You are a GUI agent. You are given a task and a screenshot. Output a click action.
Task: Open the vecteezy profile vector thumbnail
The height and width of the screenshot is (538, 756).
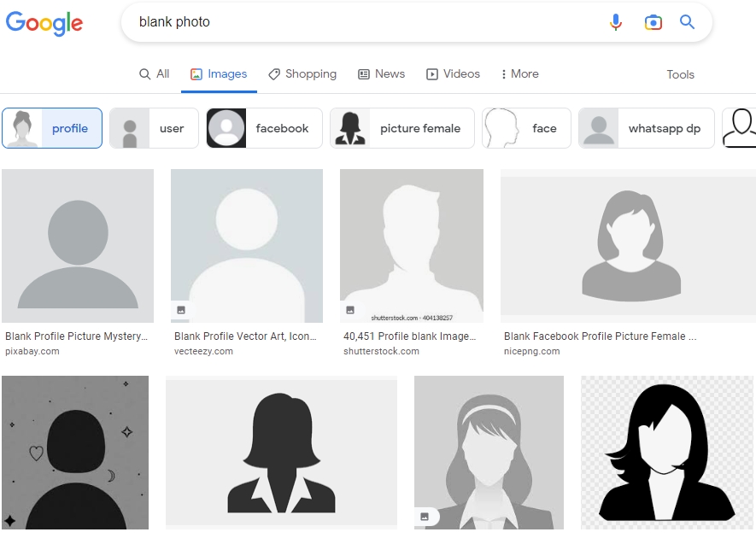[247, 246]
